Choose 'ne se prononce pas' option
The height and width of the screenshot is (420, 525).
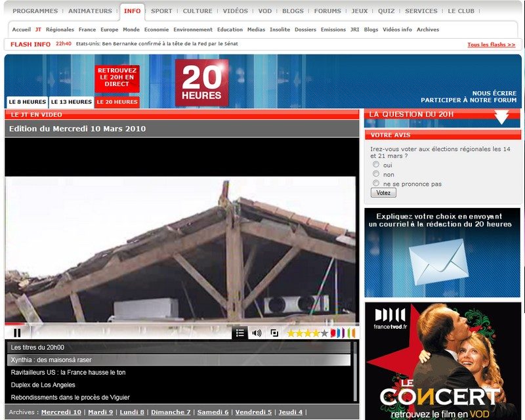point(376,183)
